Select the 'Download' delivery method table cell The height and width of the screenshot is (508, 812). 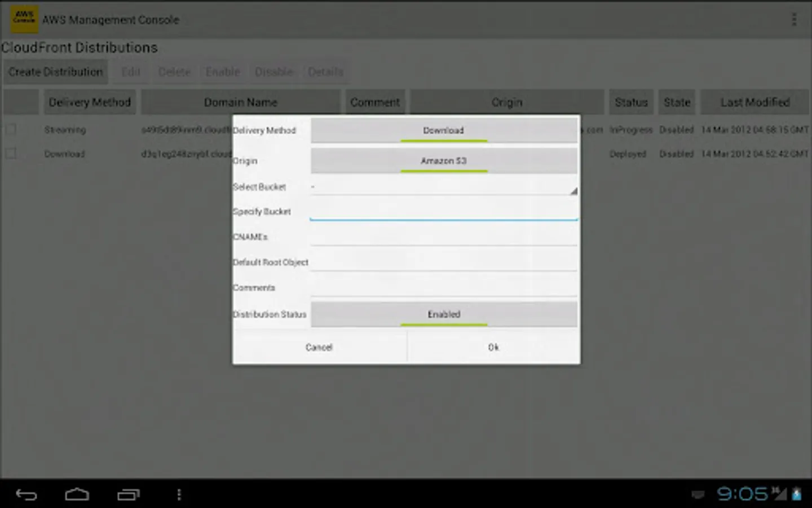click(x=65, y=154)
